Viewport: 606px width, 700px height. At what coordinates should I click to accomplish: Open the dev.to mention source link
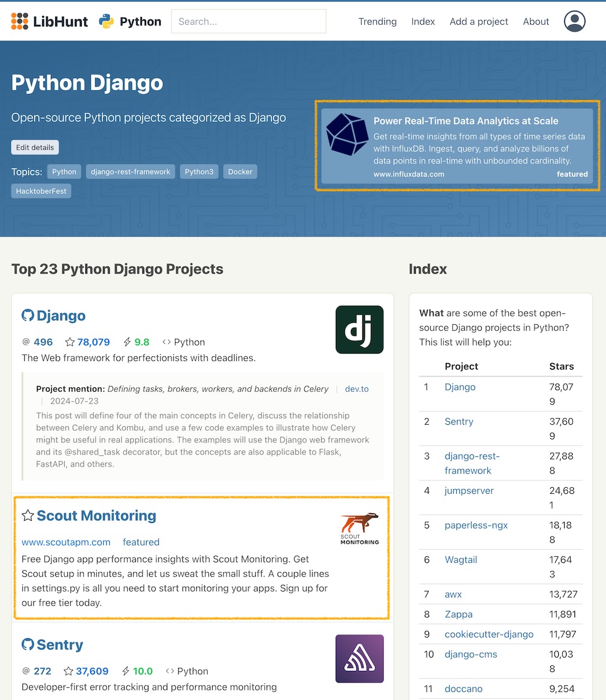point(356,389)
